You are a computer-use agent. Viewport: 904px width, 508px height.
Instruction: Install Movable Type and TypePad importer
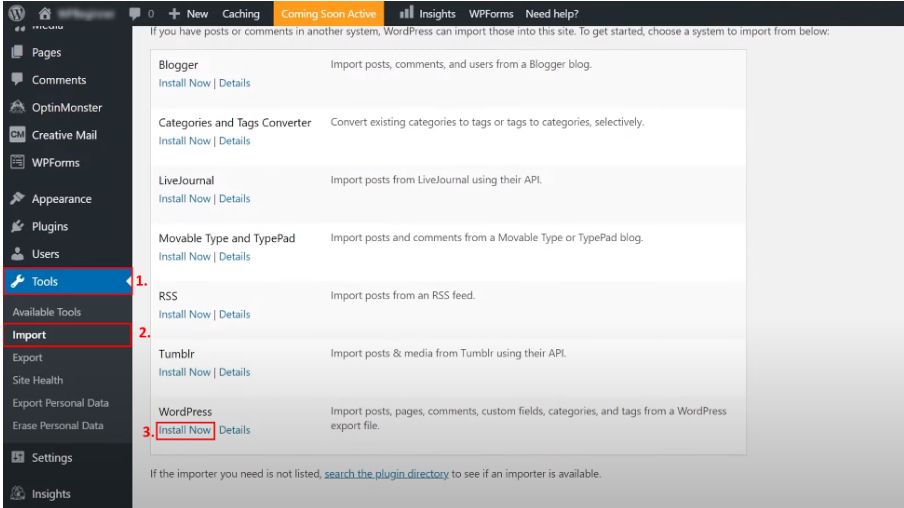[184, 257]
